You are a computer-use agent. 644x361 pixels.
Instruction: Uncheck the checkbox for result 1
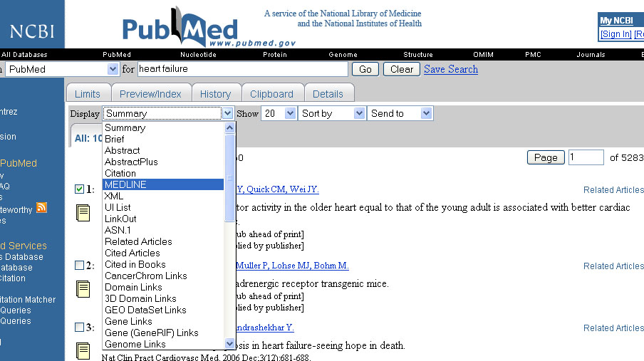click(79, 189)
